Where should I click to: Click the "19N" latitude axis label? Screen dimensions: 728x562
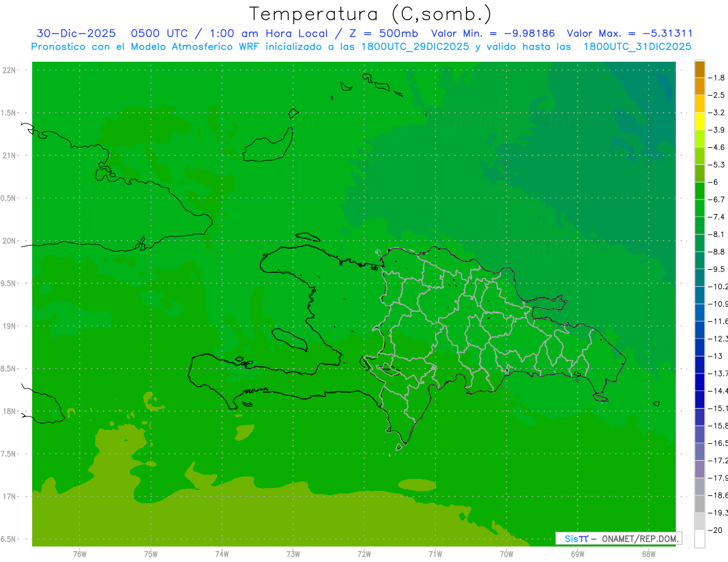coord(9,326)
